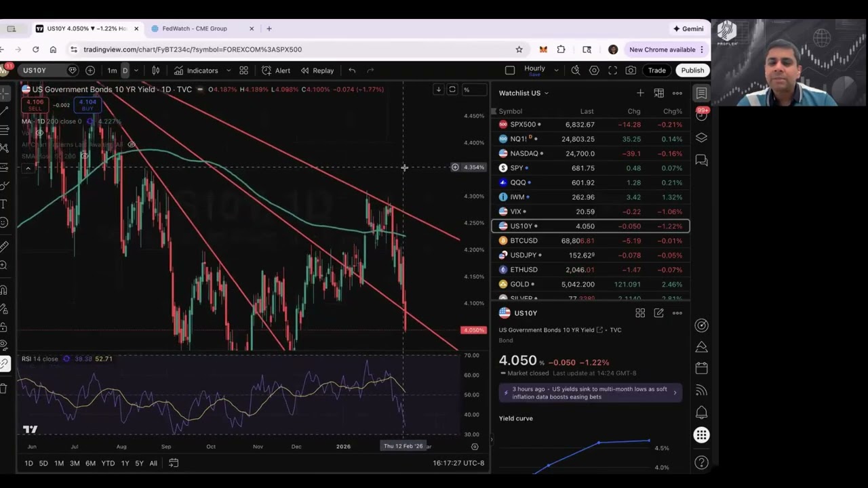The image size is (868, 488).
Task: Redo the chart action
Action: (370, 70)
